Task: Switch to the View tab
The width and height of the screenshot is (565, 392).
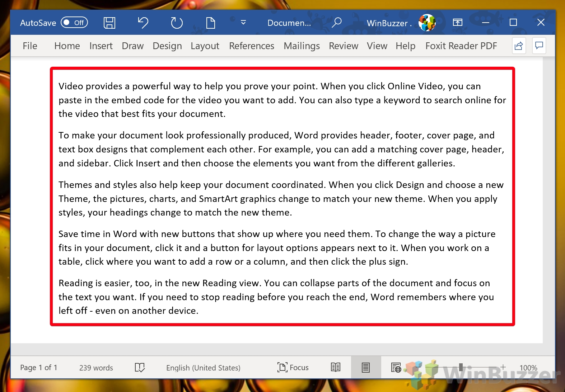Action: (377, 46)
